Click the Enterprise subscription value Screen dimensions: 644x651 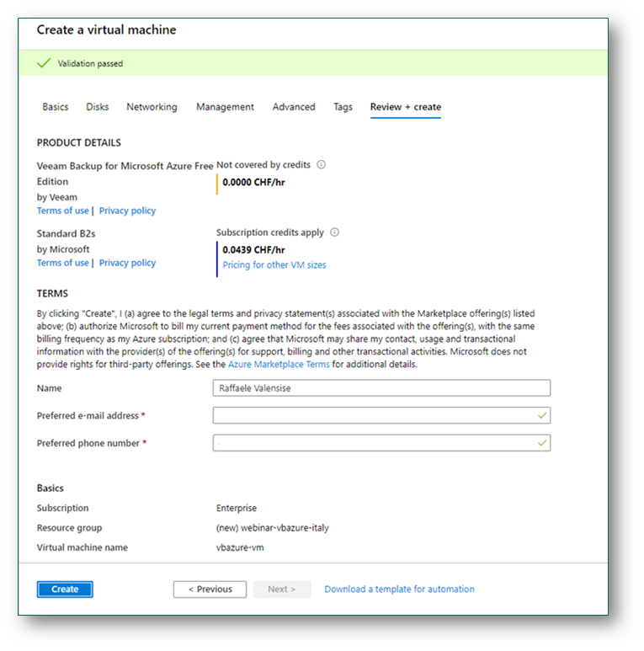click(237, 508)
